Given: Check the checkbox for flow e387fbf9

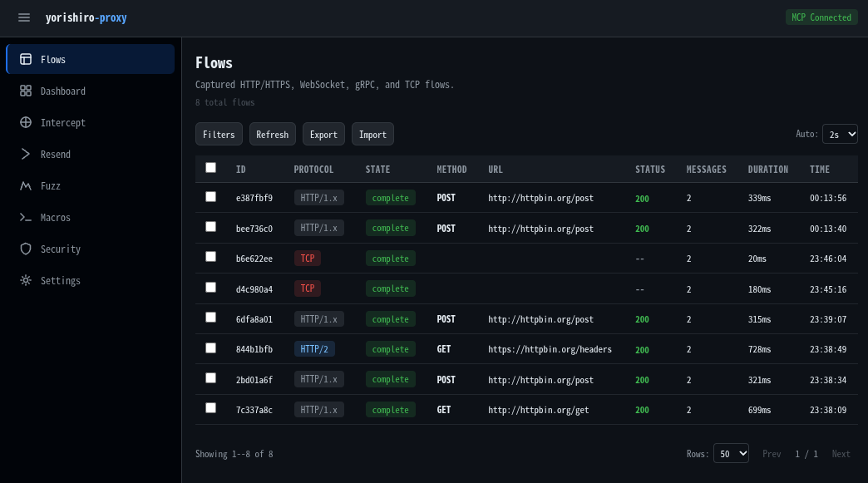Looking at the screenshot, I should click(x=210, y=196).
